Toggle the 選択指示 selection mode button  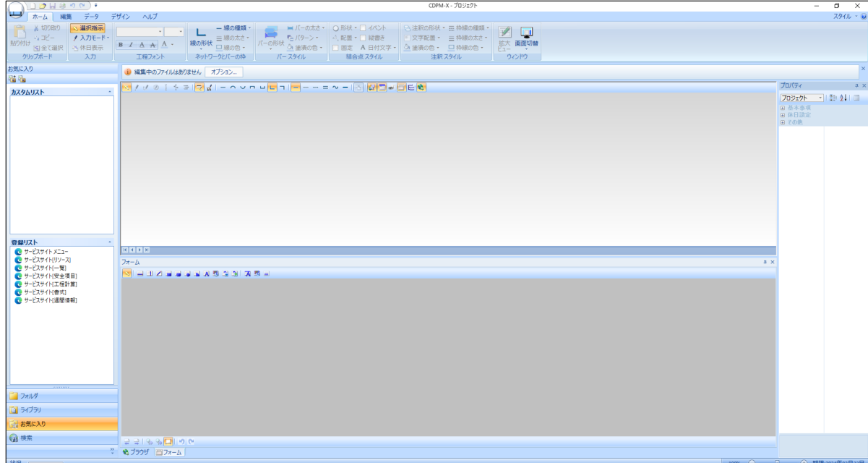[x=89, y=27]
